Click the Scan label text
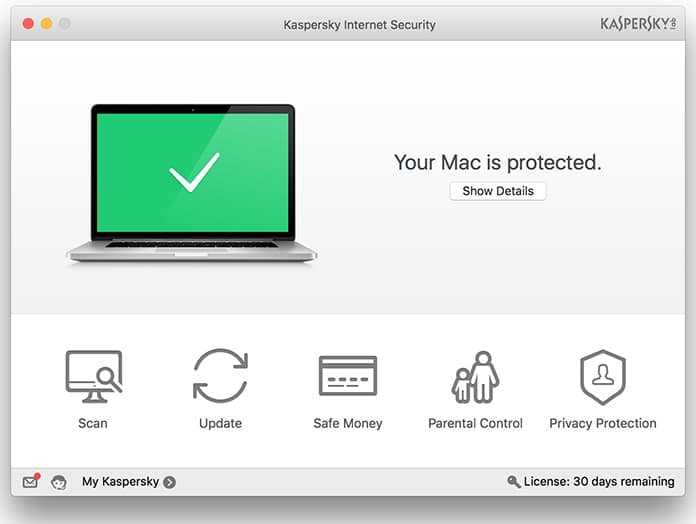The image size is (696, 524). click(93, 423)
